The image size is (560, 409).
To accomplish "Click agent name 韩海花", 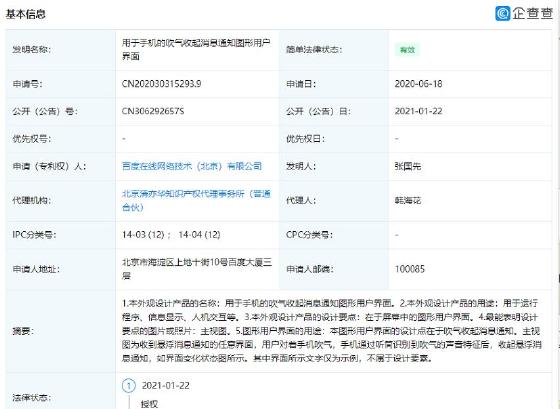I will point(408,200).
